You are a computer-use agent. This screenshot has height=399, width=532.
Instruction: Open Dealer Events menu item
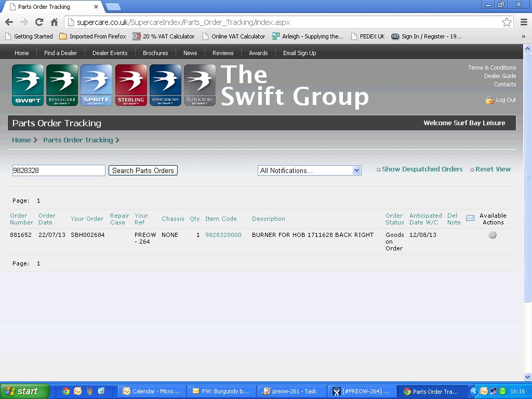click(x=110, y=53)
